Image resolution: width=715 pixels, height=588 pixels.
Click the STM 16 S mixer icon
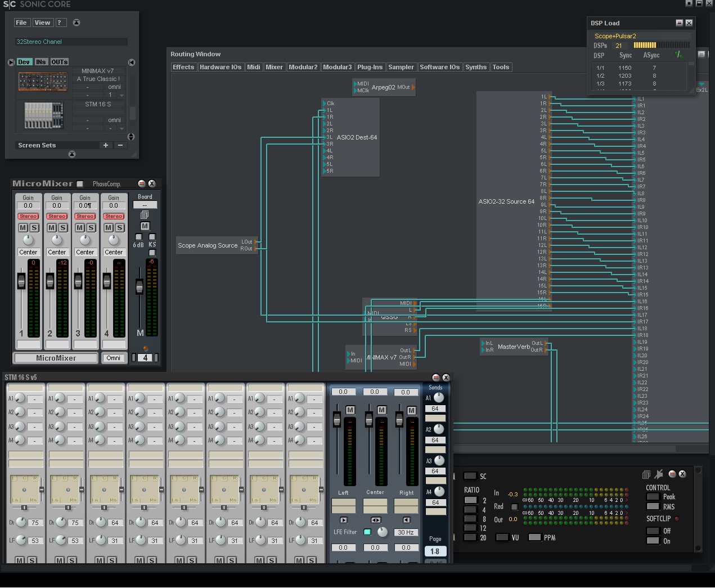(x=43, y=115)
